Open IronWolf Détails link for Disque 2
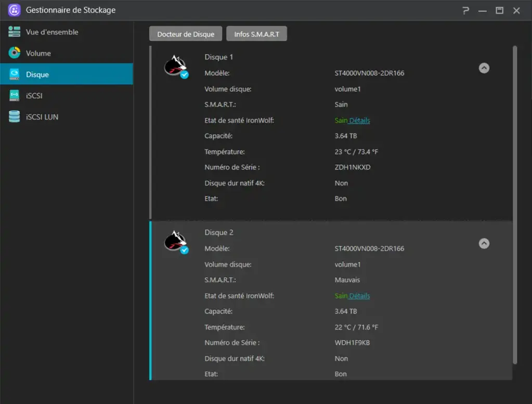The height and width of the screenshot is (404, 532). [x=360, y=296]
